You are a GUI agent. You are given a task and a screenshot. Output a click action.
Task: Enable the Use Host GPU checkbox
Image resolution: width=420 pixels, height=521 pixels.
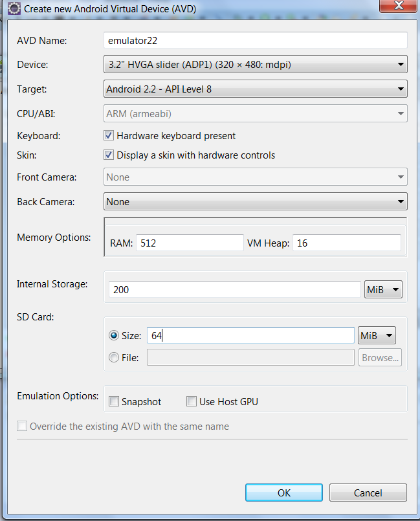(x=192, y=401)
